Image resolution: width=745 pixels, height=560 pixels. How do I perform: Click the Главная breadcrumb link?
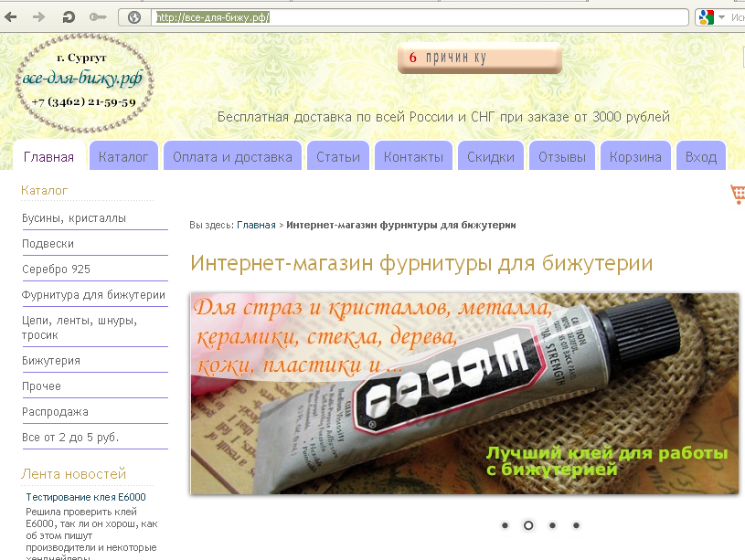[256, 225]
